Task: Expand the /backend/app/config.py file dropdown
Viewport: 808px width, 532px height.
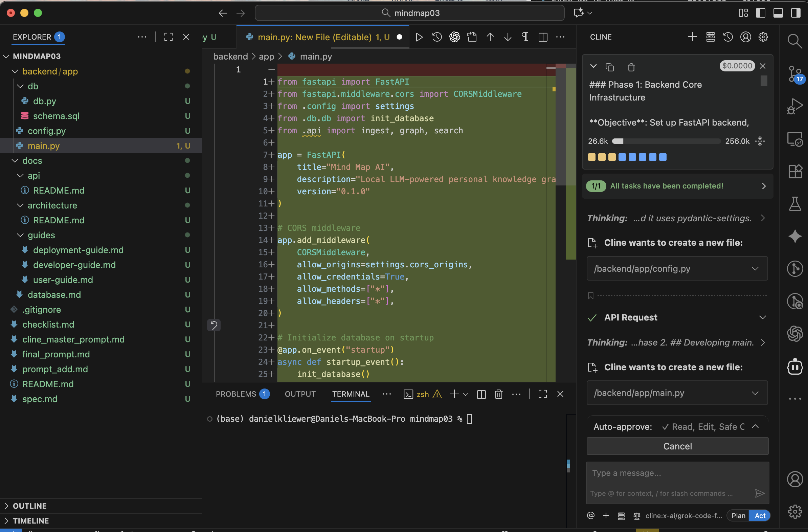Action: click(x=755, y=269)
